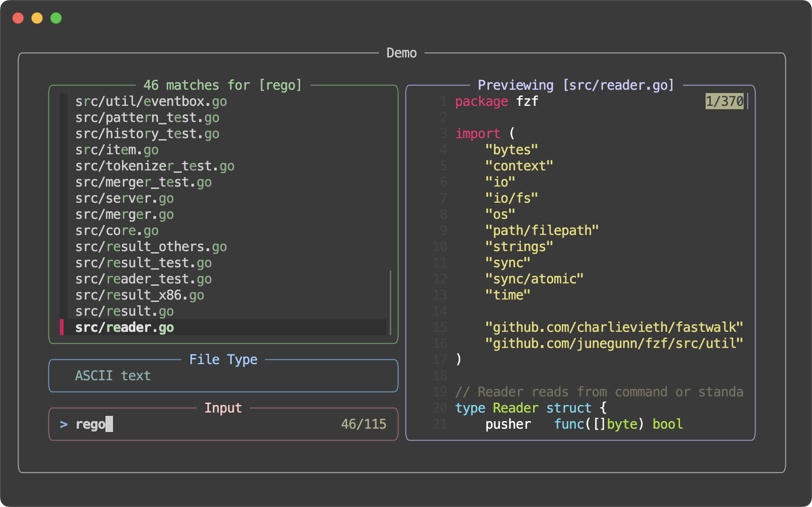
Task: Select src/reader.go in the match list
Action: coord(124,327)
